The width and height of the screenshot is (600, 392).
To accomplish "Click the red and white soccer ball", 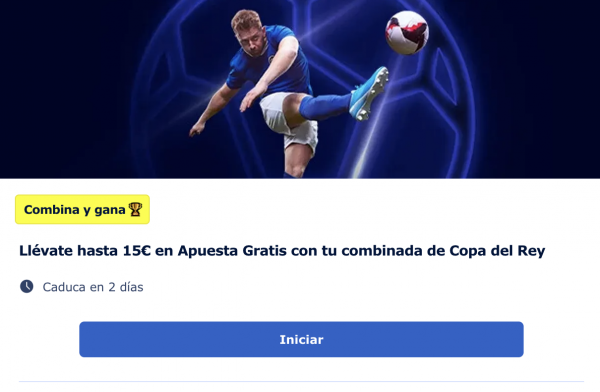I will 407,33.
